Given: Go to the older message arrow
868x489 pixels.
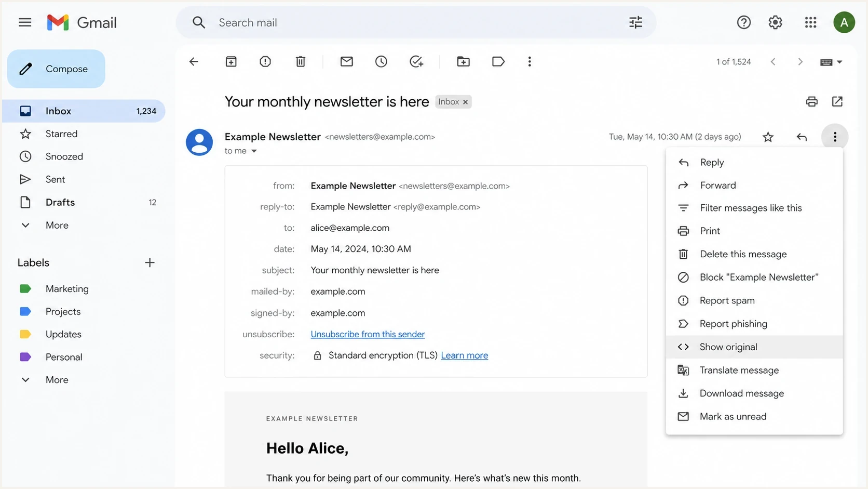Looking at the screenshot, I should [800, 61].
